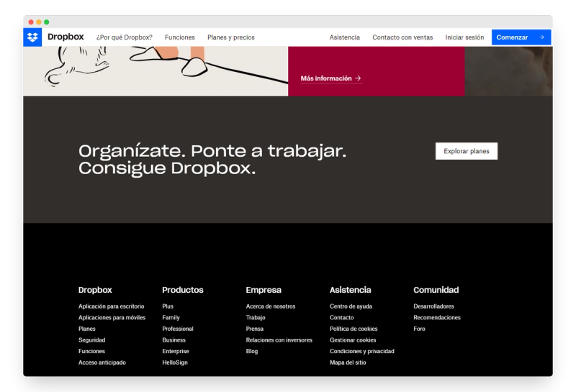Screen dimensions: 576x392
Task: Close the browser window with red button
Action: pyautogui.click(x=31, y=22)
